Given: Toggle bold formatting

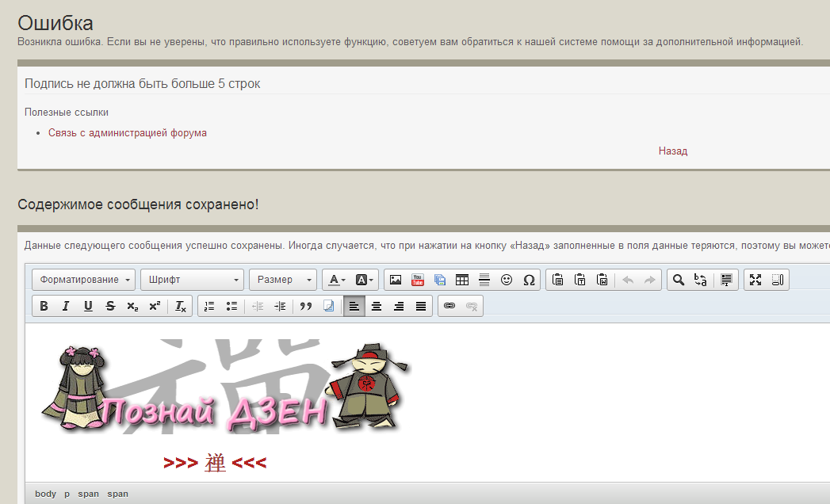Looking at the screenshot, I should (x=44, y=306).
